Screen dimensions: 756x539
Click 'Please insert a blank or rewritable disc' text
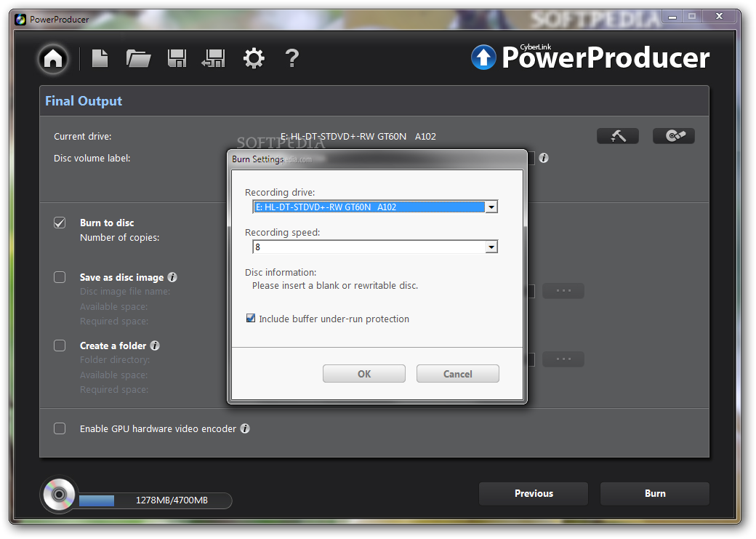coord(335,286)
